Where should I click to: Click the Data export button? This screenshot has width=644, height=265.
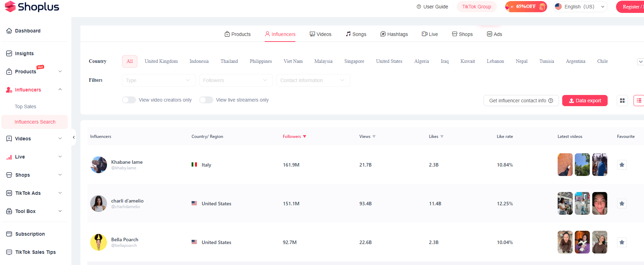(x=585, y=101)
